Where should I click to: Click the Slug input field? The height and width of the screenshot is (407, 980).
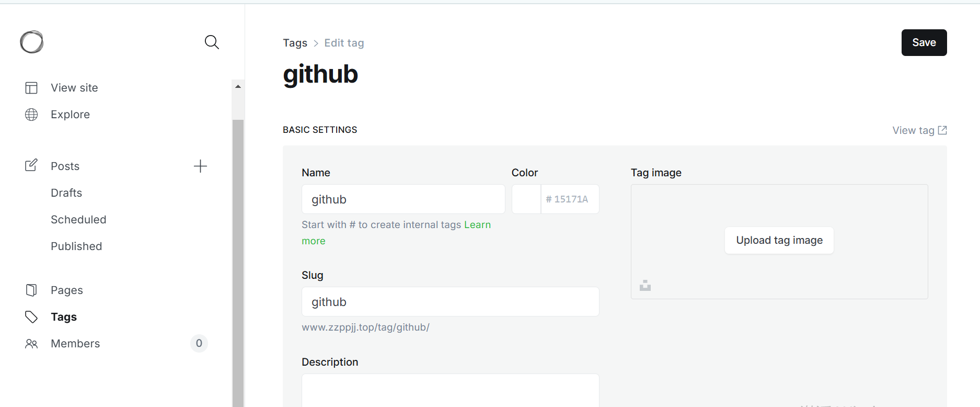[450, 302]
